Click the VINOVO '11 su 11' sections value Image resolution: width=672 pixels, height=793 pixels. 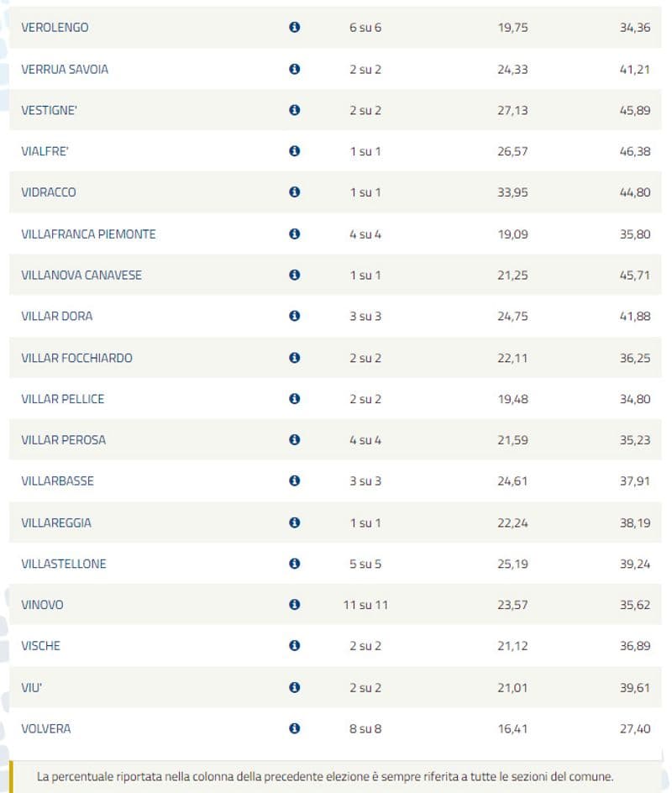(x=365, y=605)
